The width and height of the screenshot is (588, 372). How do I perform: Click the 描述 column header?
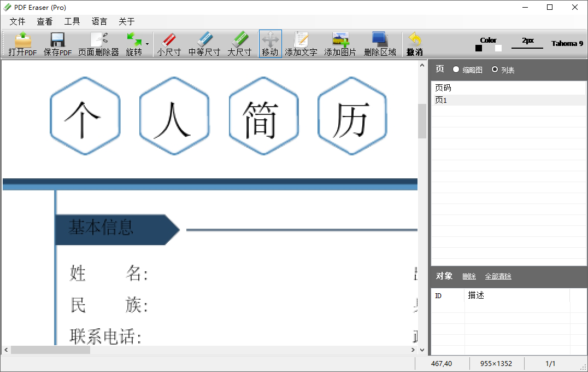517,295
